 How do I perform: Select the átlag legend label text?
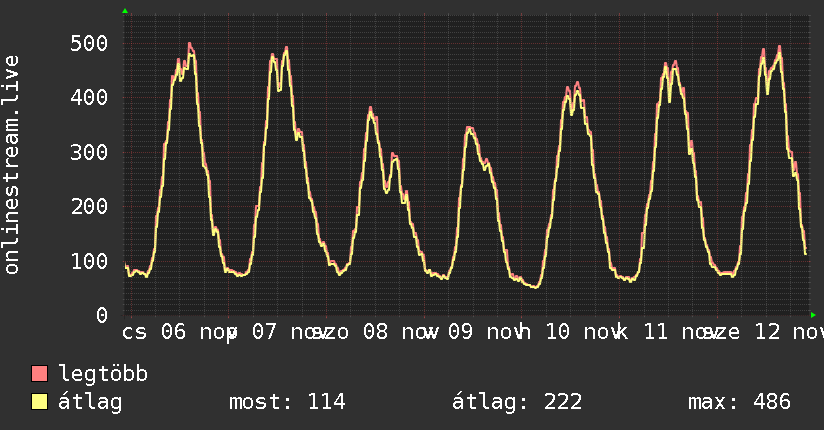point(90,403)
